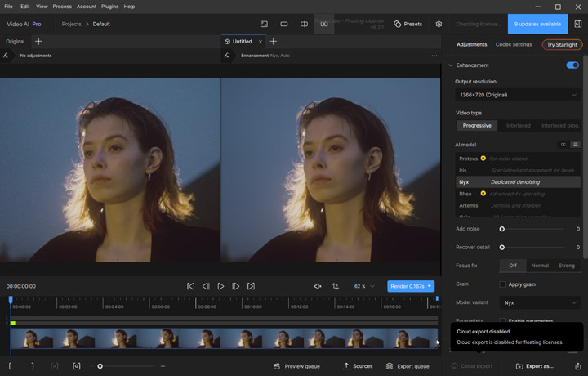This screenshot has width=588, height=376.
Task: Toggle the Enhancement switch off
Action: tap(572, 65)
